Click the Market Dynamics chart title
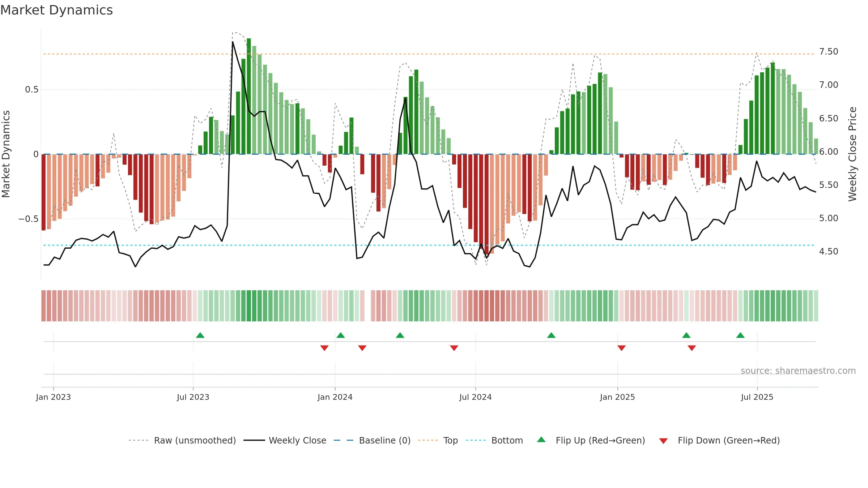The height and width of the screenshot is (488, 868). tap(56, 10)
